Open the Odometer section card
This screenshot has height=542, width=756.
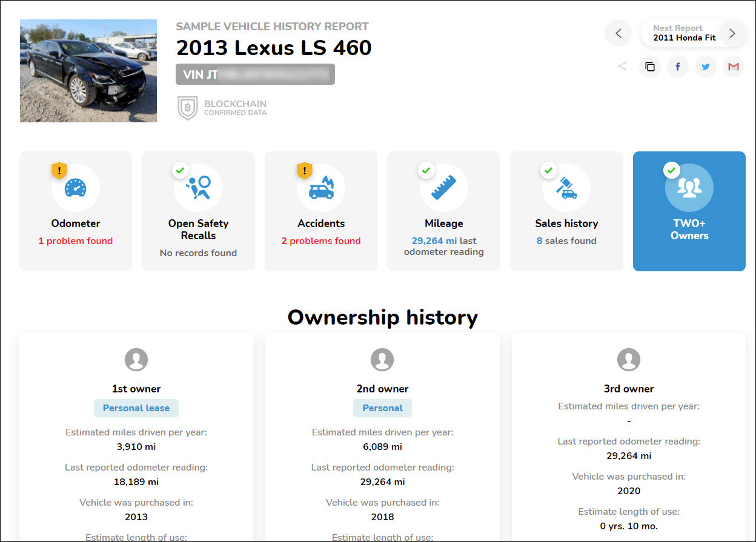point(76,211)
